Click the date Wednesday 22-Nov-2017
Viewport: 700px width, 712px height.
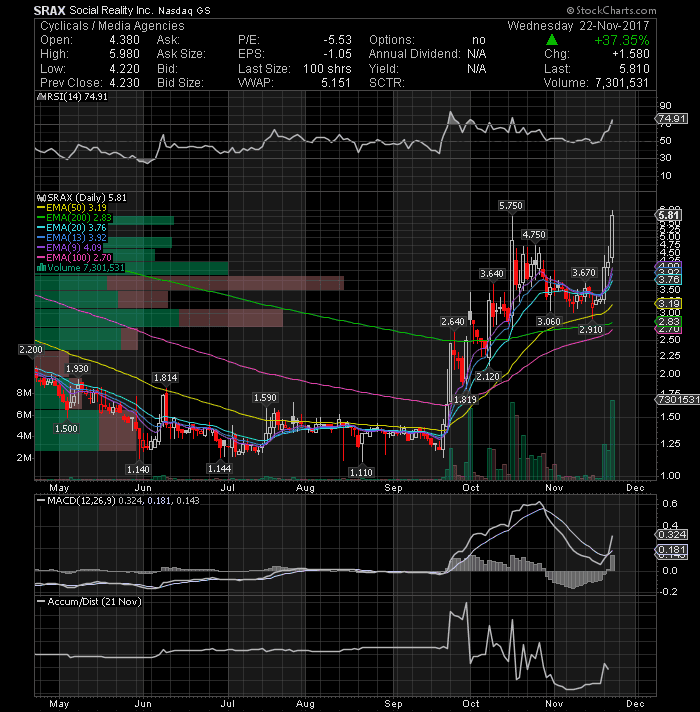click(x=578, y=25)
